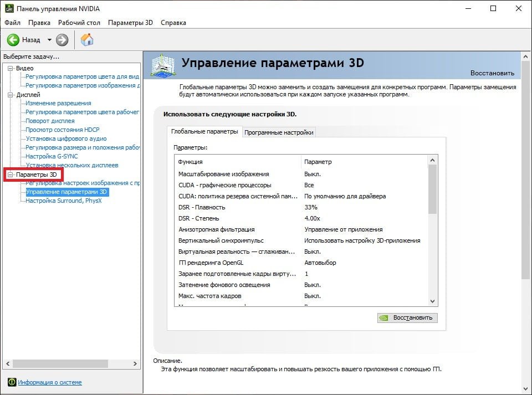Click the system information icon at bottom left
The image size is (532, 395).
[x=12, y=382]
